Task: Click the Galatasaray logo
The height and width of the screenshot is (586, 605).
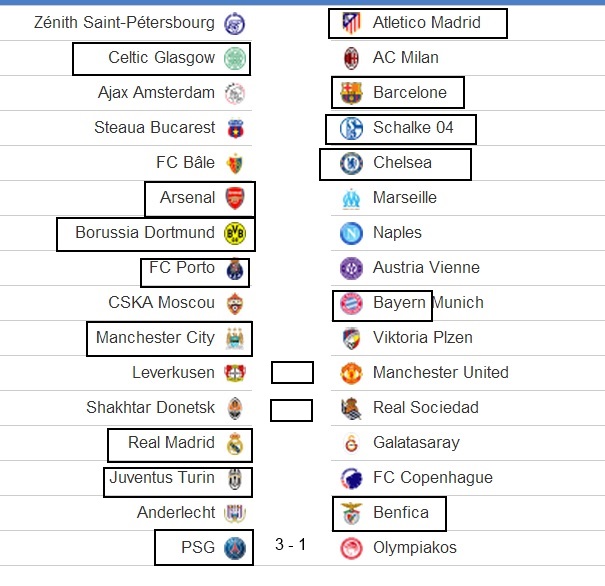Action: [x=351, y=443]
